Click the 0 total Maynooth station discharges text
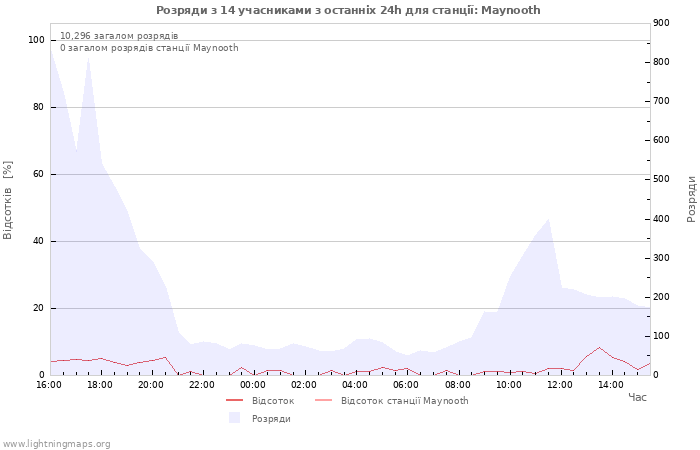The width and height of the screenshot is (700, 450). tap(149, 48)
